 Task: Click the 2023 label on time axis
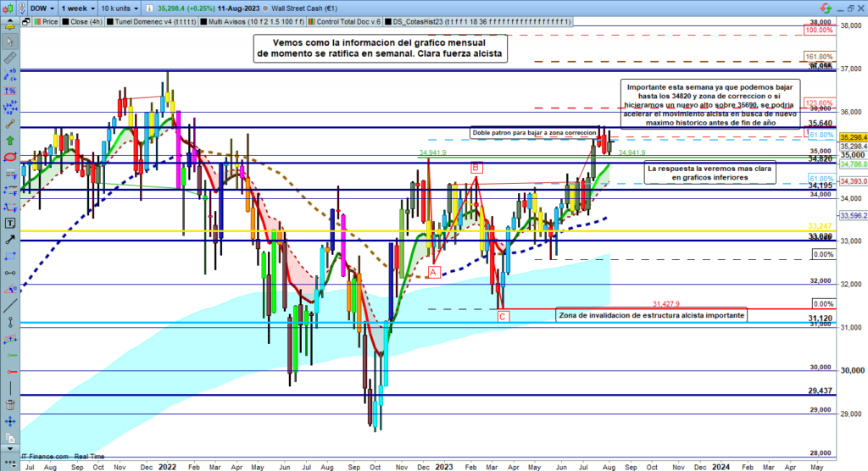[x=443, y=465]
